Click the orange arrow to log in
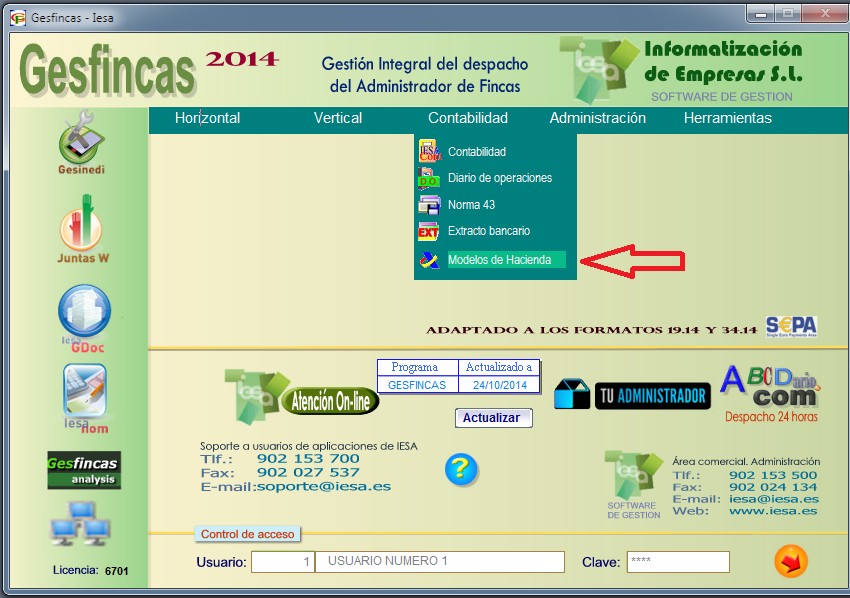 (x=790, y=561)
